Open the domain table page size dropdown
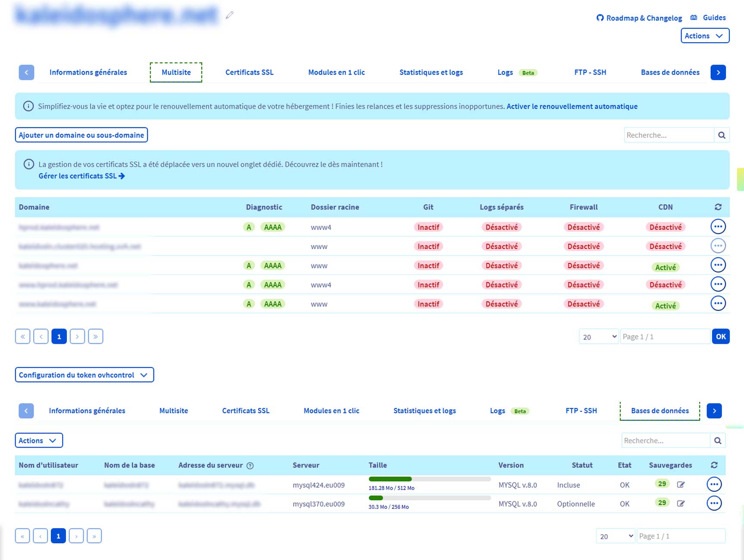This screenshot has width=744, height=560. tap(598, 337)
